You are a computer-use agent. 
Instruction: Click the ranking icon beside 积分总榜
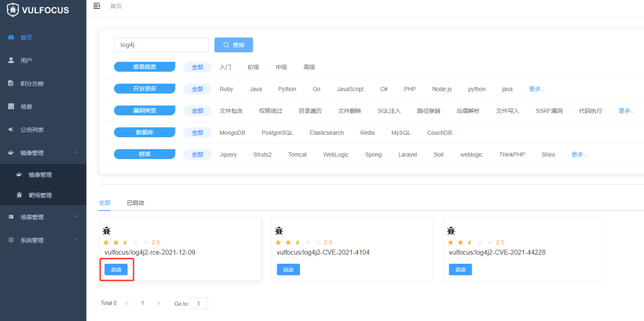11,84
